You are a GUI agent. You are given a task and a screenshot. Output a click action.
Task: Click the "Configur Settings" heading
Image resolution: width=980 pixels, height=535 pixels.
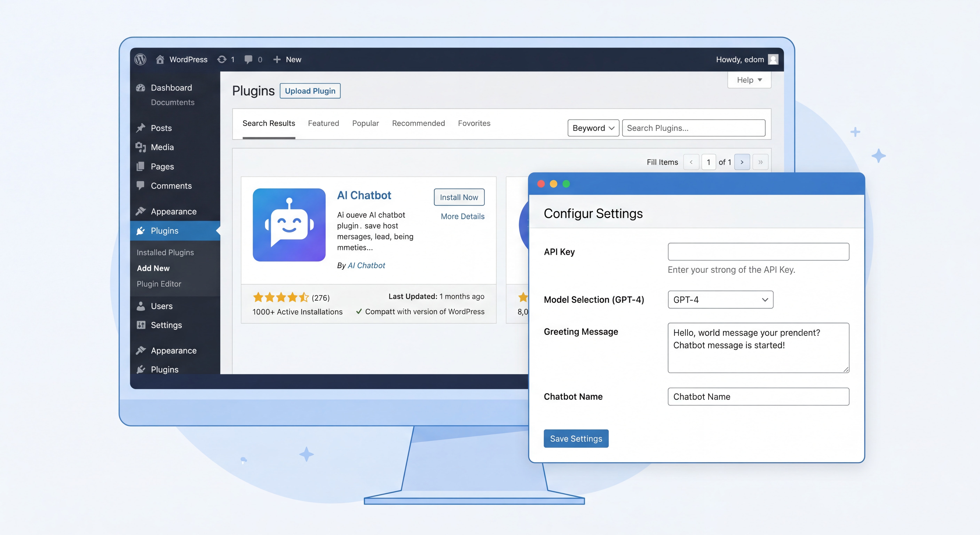point(593,214)
